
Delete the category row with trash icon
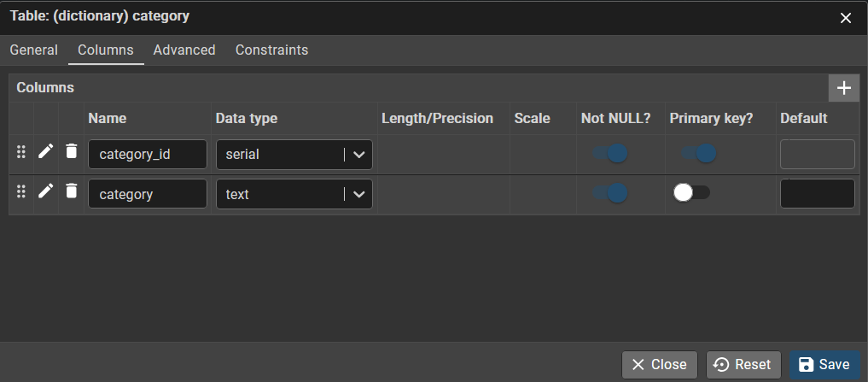72,191
